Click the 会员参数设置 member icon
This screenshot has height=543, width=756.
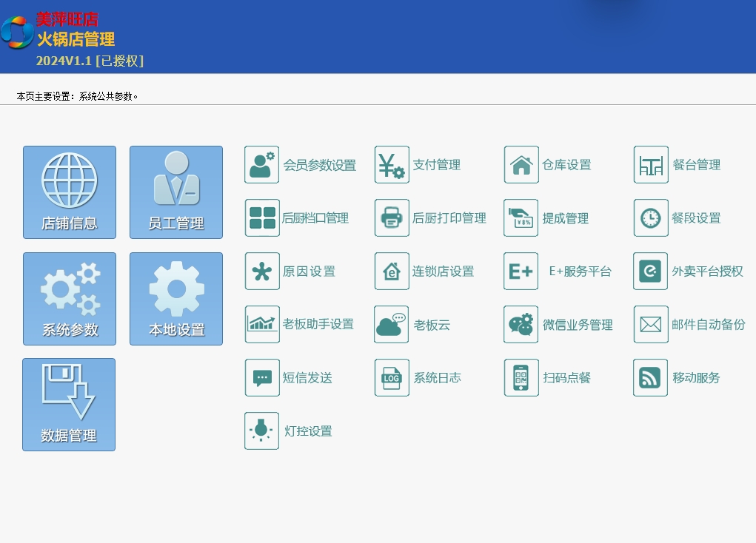262,165
